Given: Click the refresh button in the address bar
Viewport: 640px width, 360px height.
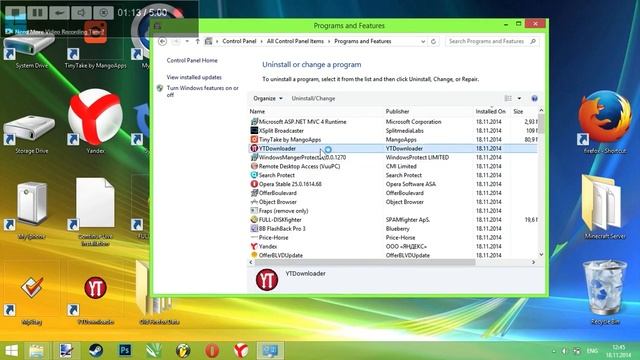Looking at the screenshot, I should [x=433, y=41].
